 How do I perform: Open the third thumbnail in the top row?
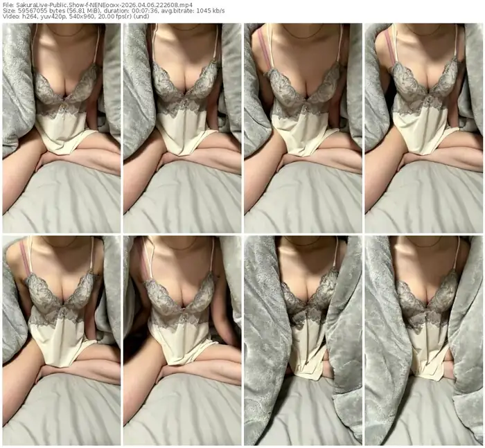point(303,128)
